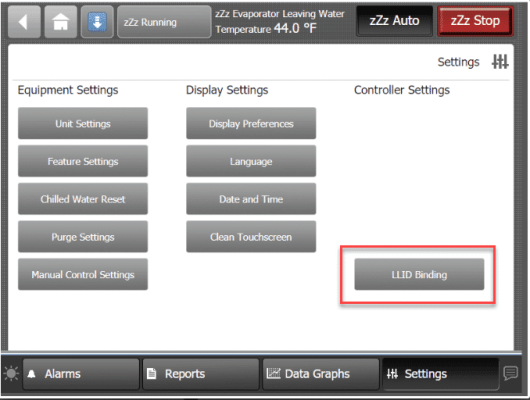Go back with the left arrow button
The image size is (530, 400).
tap(24, 22)
